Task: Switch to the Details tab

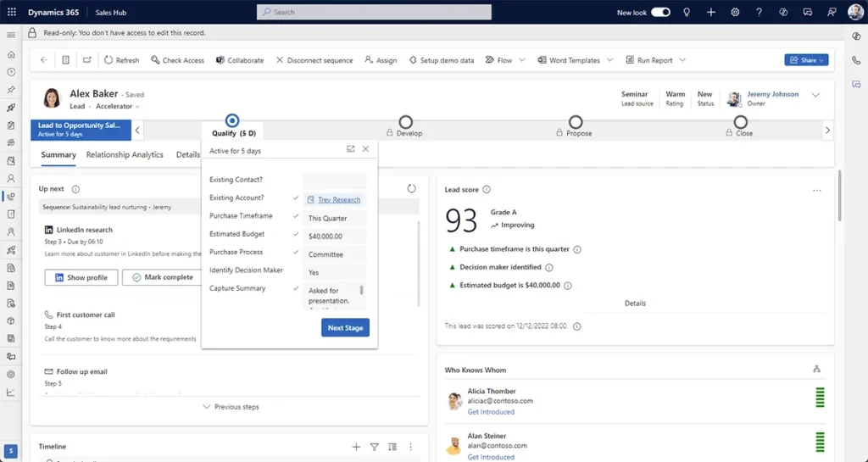Action: 188,155
